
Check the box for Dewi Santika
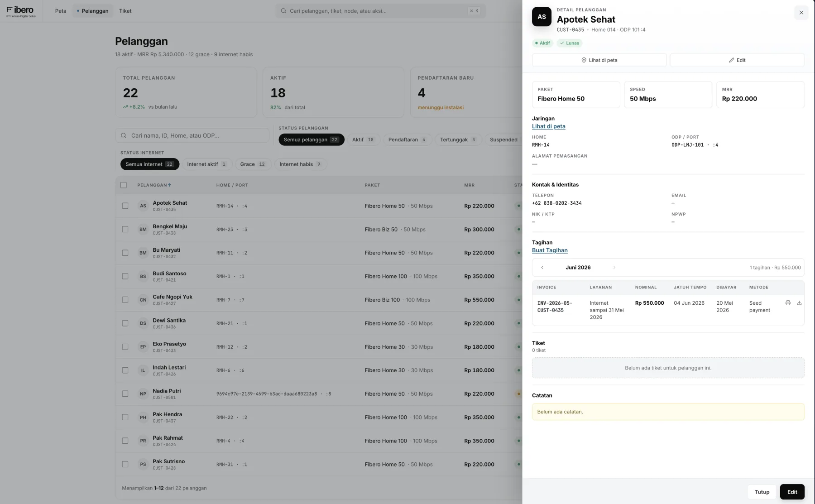tap(125, 323)
